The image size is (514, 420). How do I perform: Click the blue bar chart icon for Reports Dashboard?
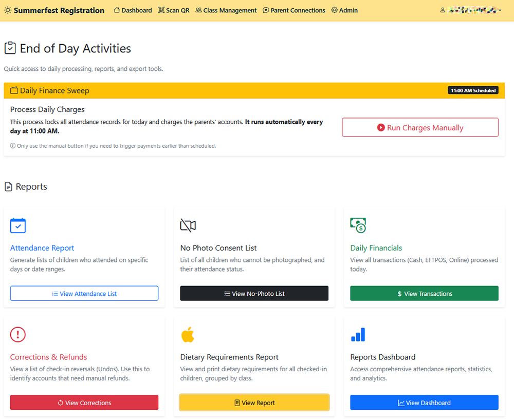(358, 335)
